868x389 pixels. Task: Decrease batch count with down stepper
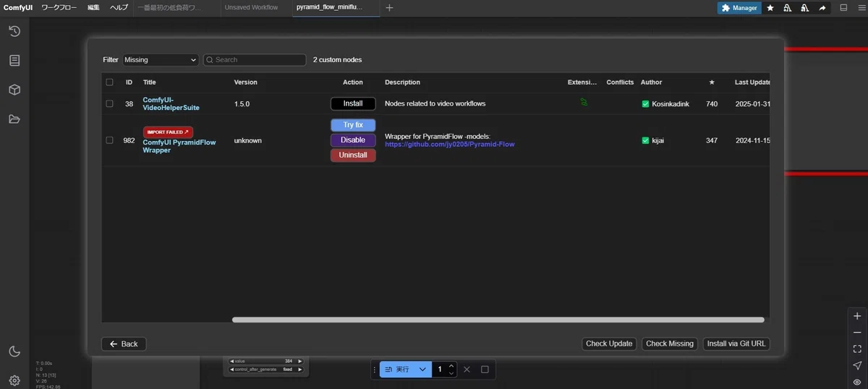tap(451, 374)
